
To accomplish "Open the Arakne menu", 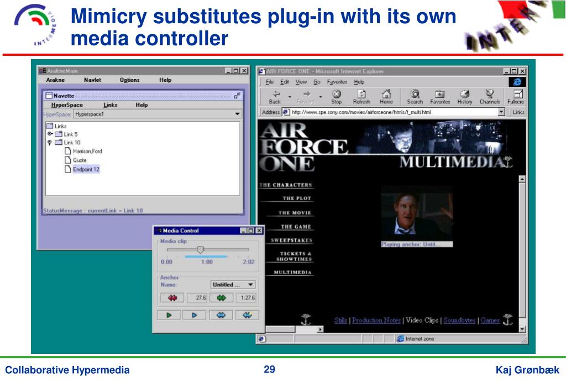I will pos(55,80).
